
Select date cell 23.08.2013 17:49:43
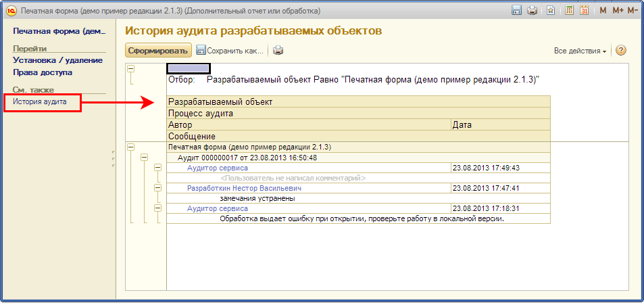pos(500,168)
